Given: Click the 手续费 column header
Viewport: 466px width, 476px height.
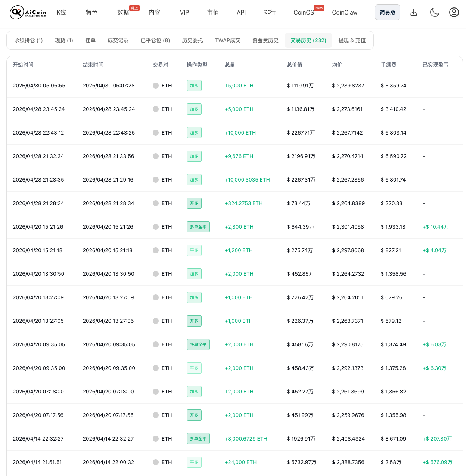Looking at the screenshot, I should [389, 65].
